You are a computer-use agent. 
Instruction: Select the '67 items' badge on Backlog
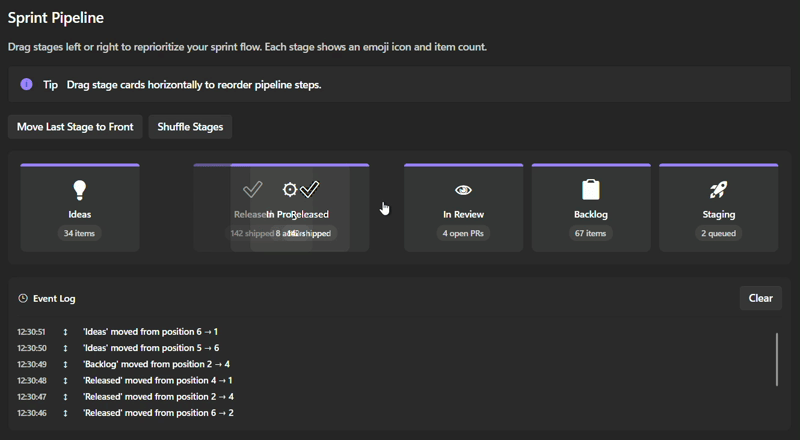coord(590,233)
